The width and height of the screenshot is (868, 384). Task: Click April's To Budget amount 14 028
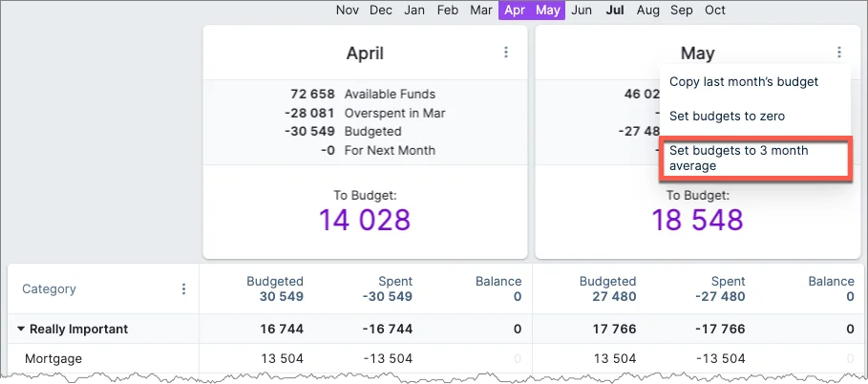coord(365,221)
